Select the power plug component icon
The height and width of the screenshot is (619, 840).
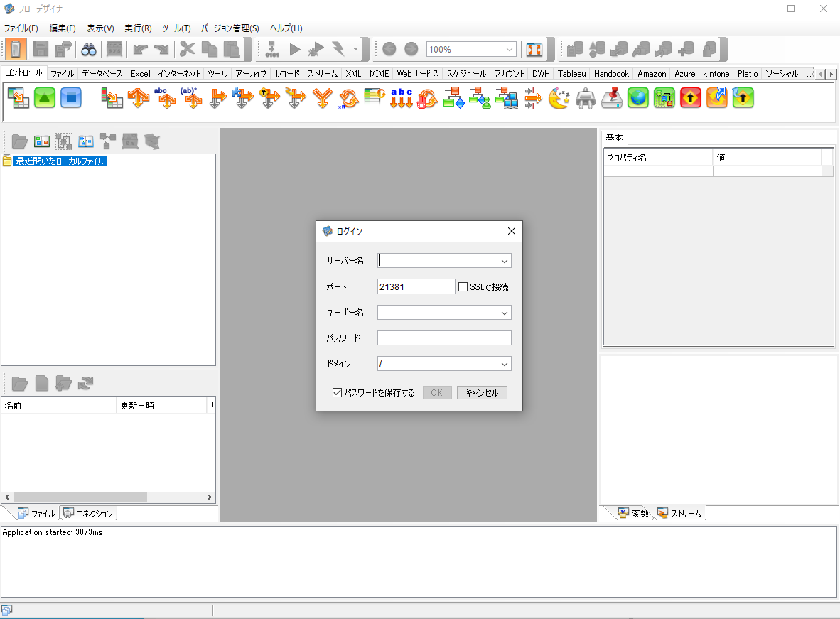pos(586,99)
